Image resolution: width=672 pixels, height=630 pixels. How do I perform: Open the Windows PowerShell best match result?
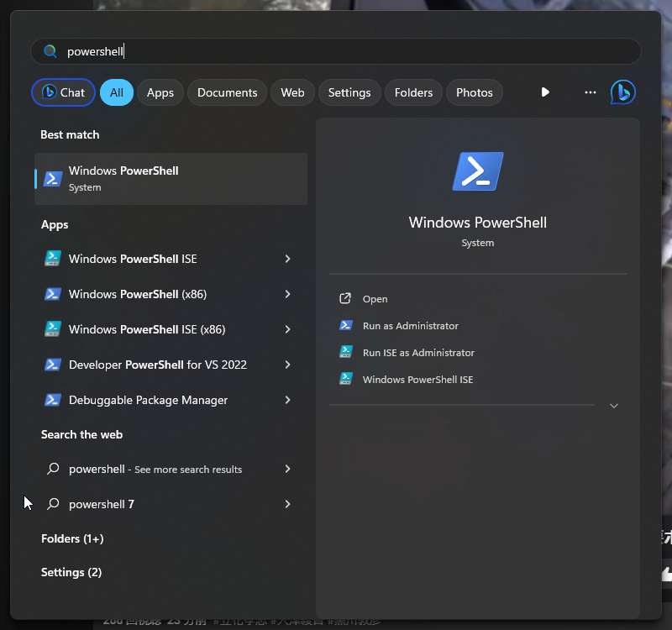click(x=171, y=179)
